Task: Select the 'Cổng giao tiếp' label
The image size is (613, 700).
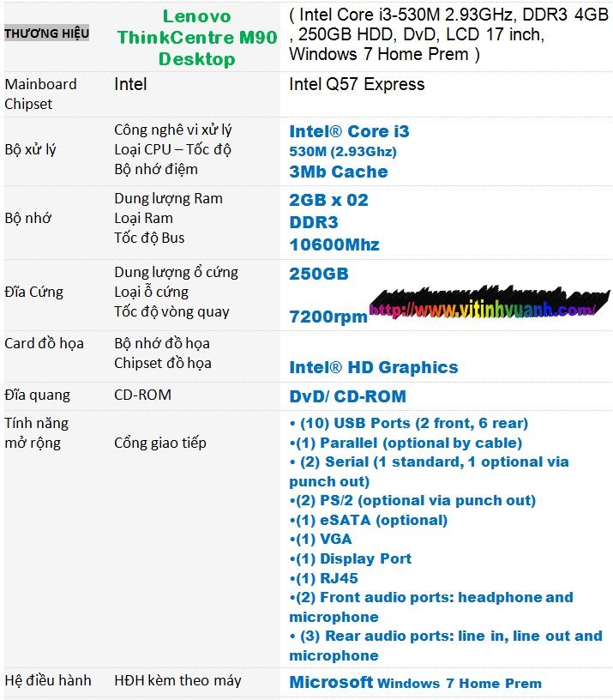Action: pos(160,443)
